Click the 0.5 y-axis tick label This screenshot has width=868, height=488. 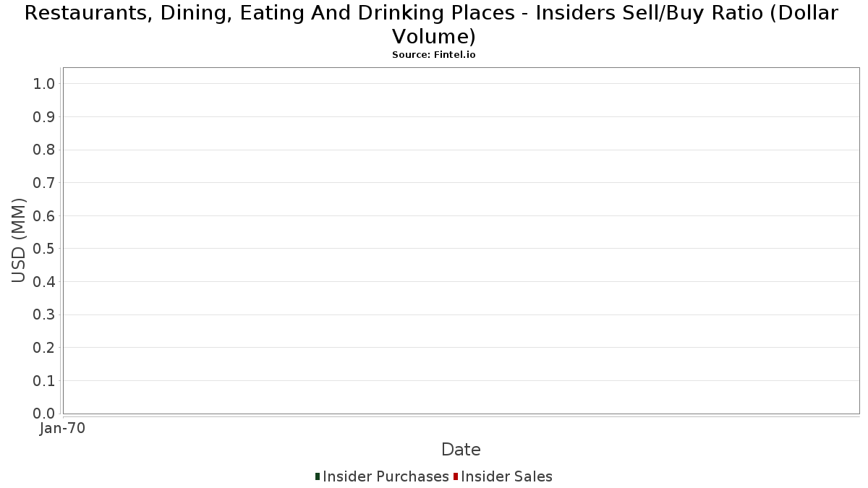pyautogui.click(x=44, y=249)
